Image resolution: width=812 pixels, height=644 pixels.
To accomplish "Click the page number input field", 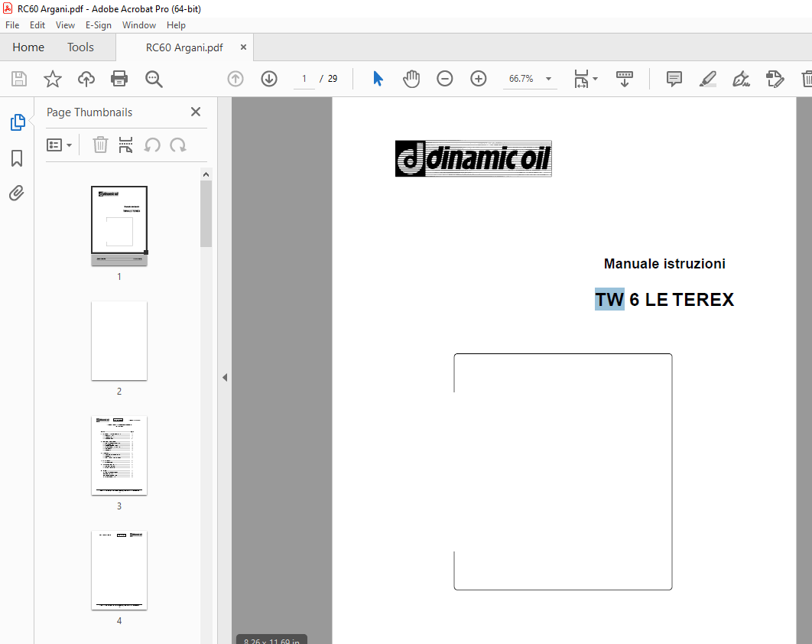I will tap(304, 79).
